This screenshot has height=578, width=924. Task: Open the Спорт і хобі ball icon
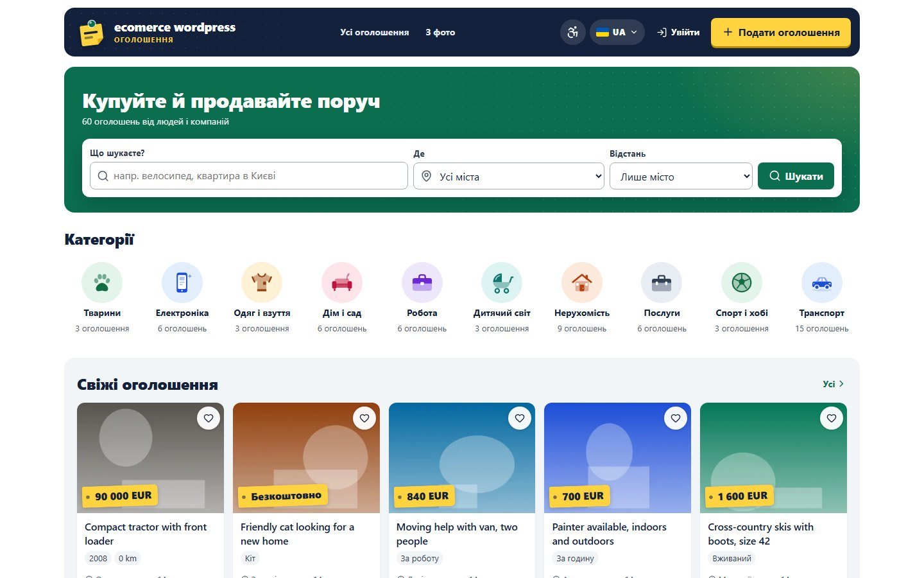click(x=742, y=283)
